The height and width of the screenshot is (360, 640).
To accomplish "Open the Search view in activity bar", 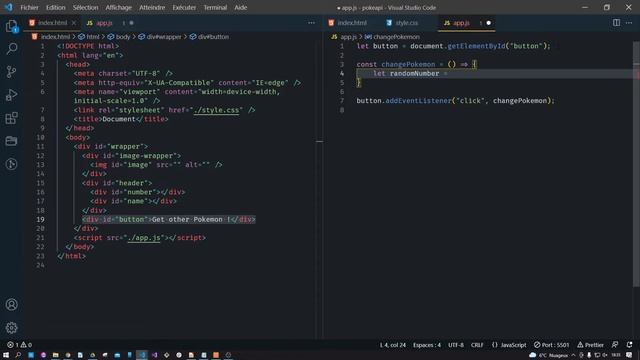I will pyautogui.click(x=11, y=49).
